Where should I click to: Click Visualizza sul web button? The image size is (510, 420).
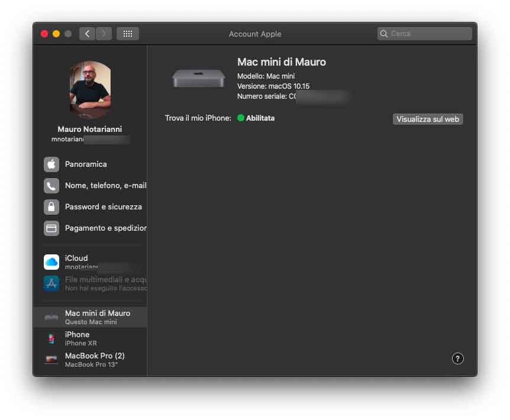click(x=428, y=119)
